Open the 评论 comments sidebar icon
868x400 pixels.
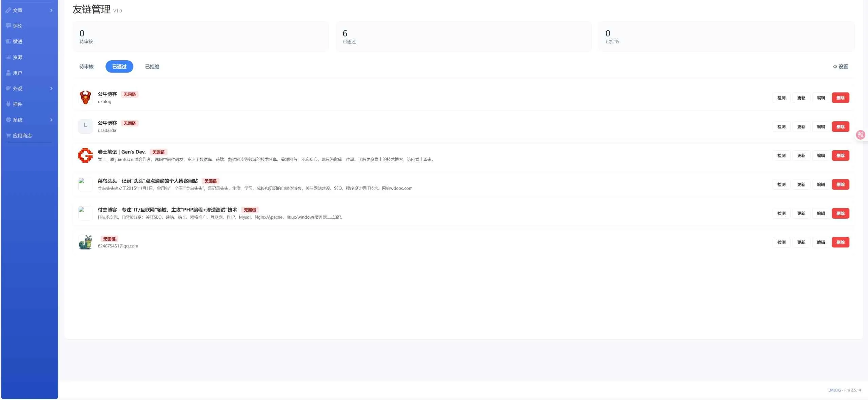click(8, 26)
